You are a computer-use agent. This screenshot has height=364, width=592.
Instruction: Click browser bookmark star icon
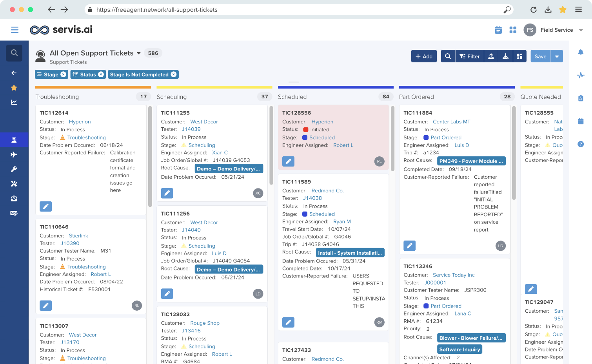coord(563,10)
